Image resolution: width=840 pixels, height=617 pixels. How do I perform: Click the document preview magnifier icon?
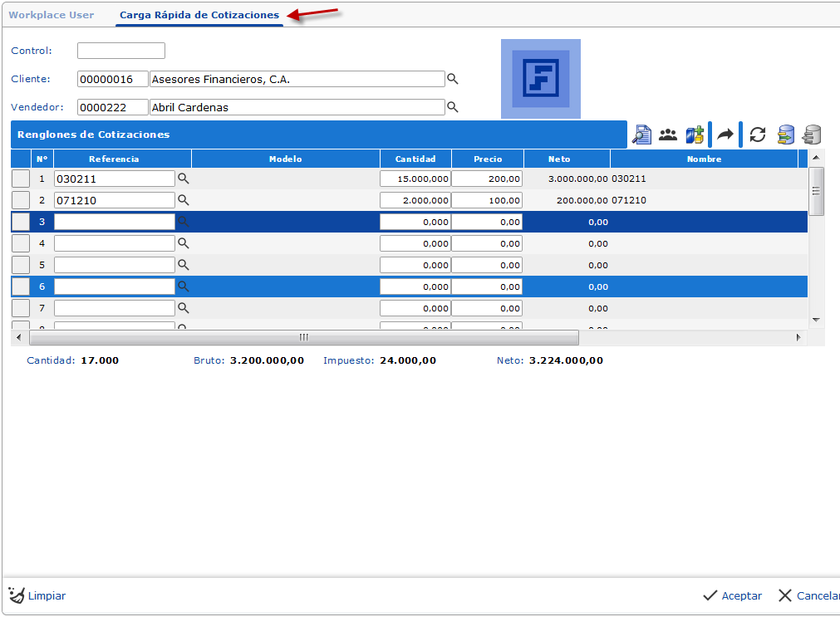641,135
